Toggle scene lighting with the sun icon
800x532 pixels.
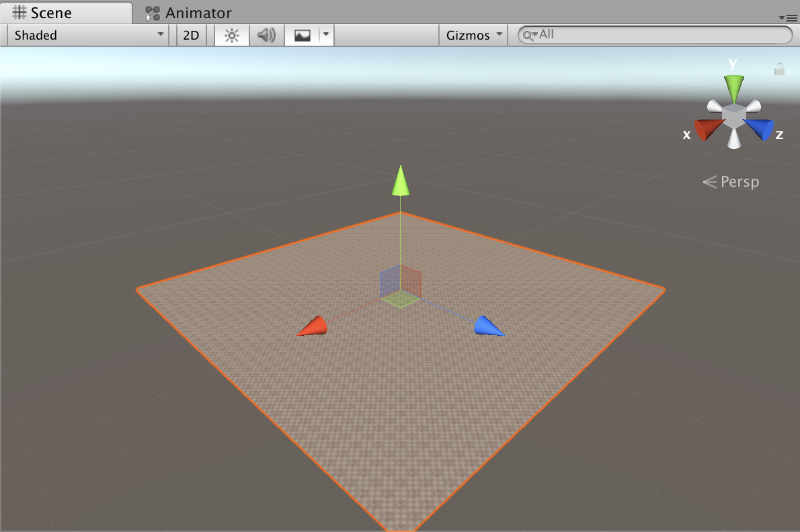click(231, 35)
